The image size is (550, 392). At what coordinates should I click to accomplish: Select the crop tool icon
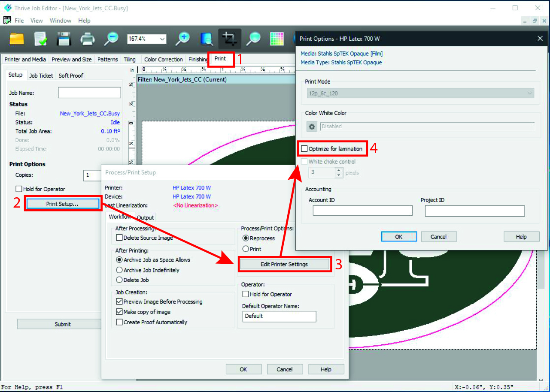pyautogui.click(x=230, y=39)
